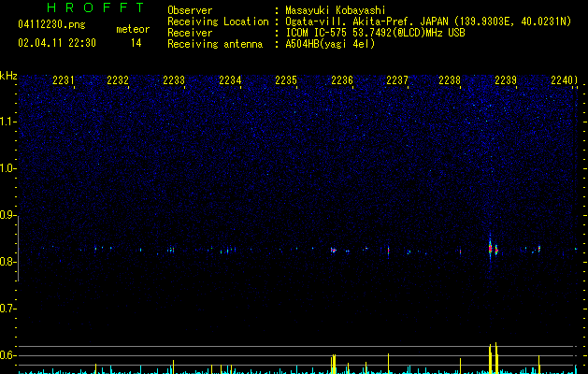Click the Observer label
Screen dimensions: 588x374
tap(190, 10)
